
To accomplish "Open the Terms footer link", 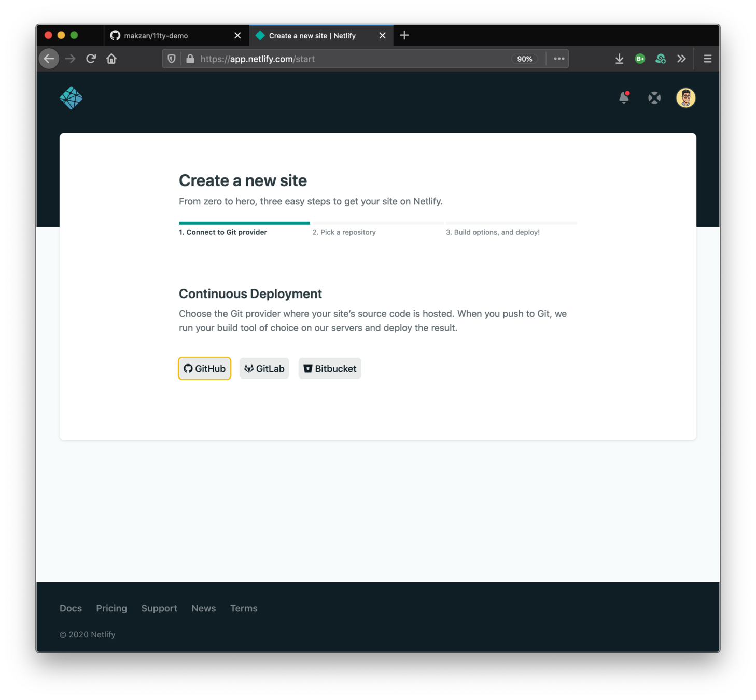I will [244, 608].
